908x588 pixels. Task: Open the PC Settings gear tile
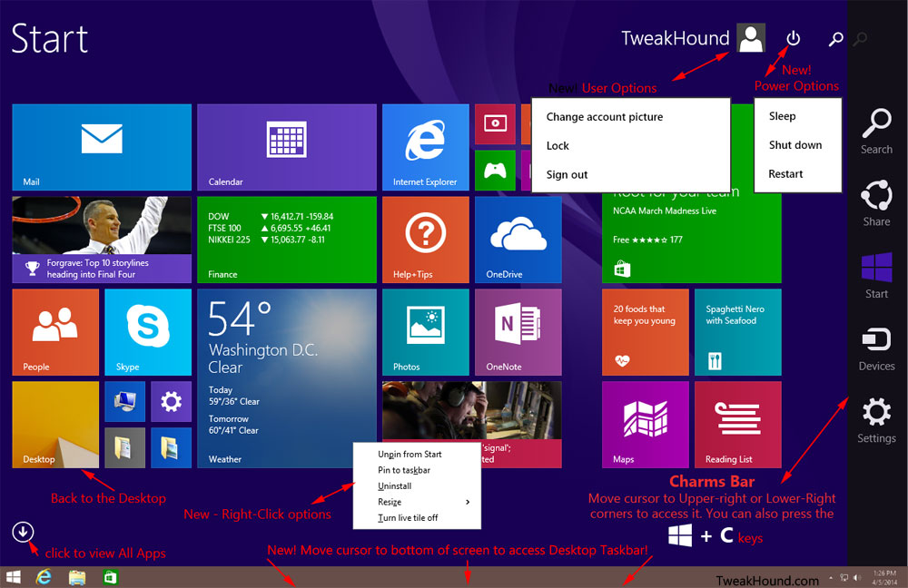click(172, 401)
